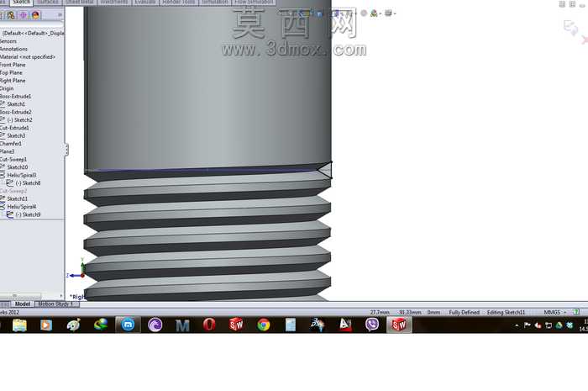Click the Sketch8 sketch icon
Screen dimensions: 588x391
[10, 182]
